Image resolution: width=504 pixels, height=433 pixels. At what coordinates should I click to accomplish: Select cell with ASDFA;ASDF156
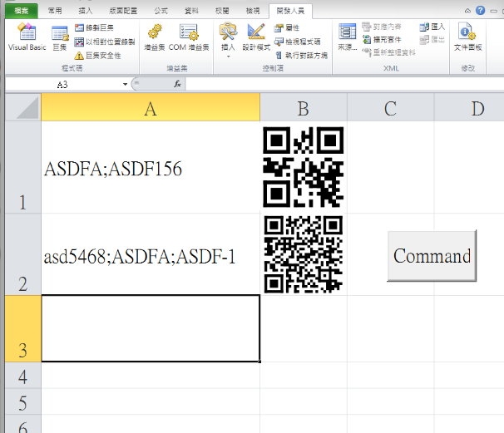click(151, 167)
